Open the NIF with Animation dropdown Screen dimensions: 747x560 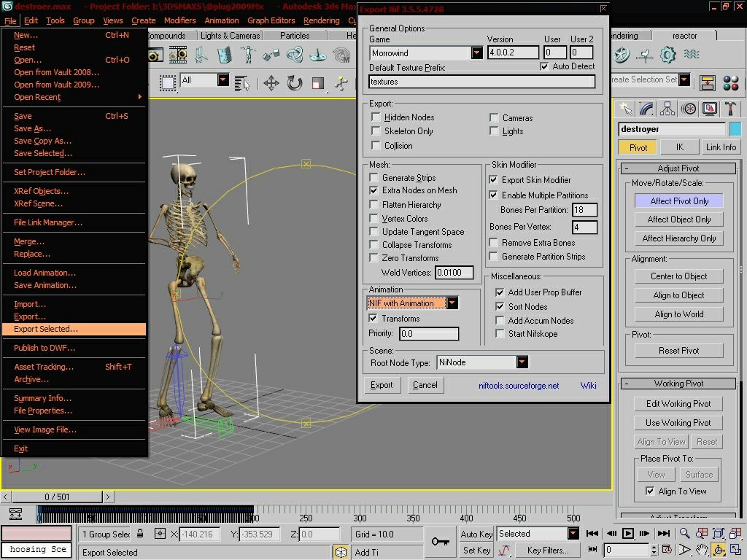tap(452, 303)
